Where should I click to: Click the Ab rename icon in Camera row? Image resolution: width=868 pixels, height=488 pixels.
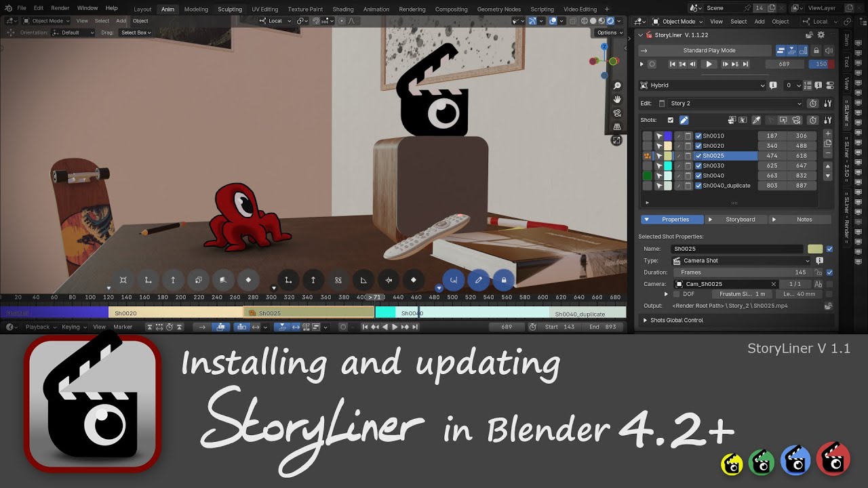click(x=818, y=284)
